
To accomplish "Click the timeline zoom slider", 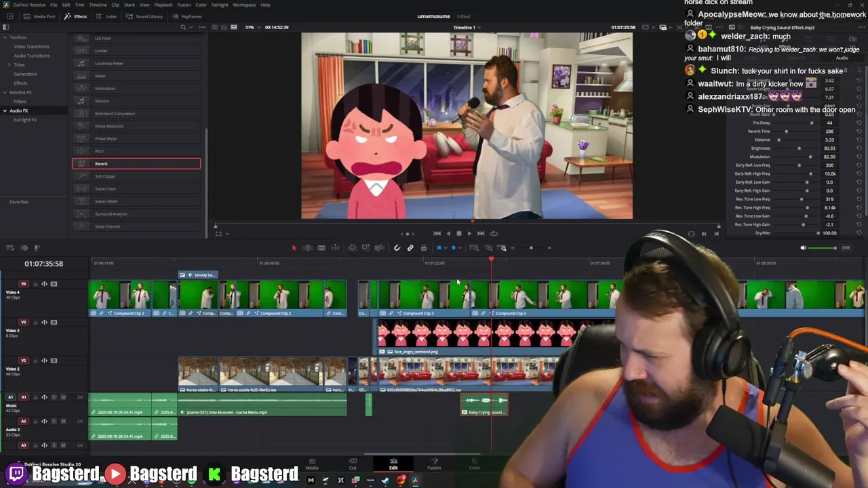I will [x=530, y=248].
